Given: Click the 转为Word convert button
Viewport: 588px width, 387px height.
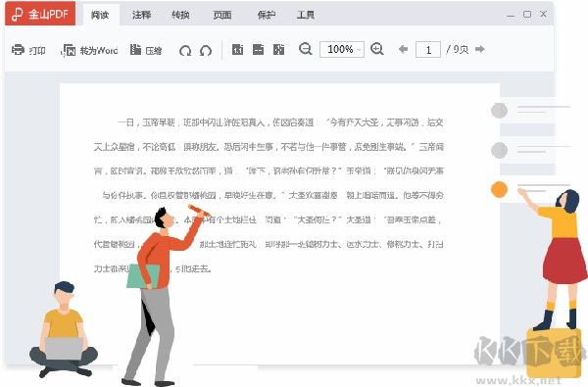Looking at the screenshot, I should click(89, 50).
